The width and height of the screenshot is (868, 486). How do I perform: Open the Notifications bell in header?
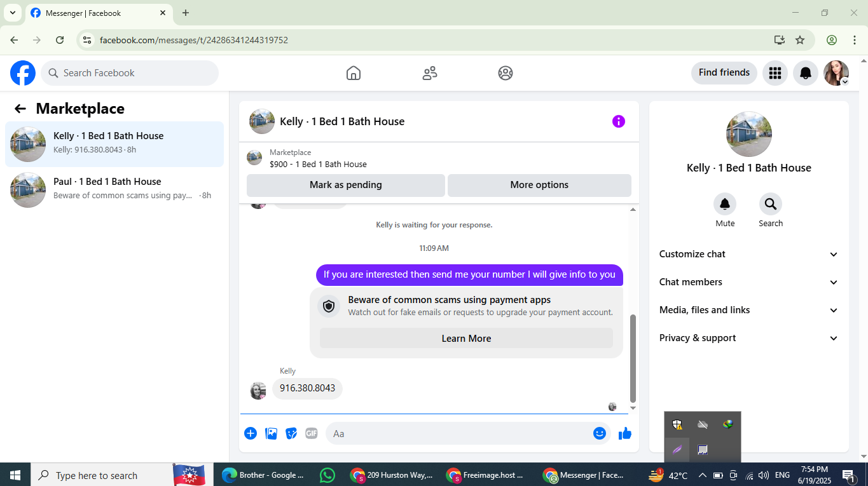[806, 73]
